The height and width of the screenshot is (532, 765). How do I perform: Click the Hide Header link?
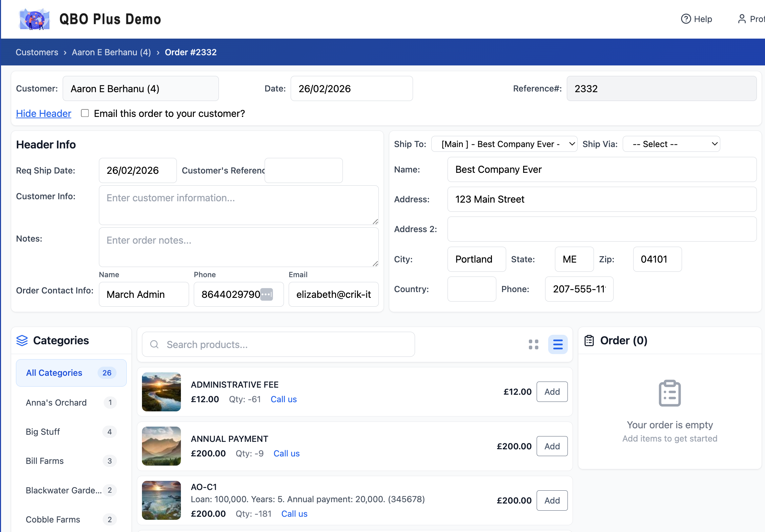point(44,114)
